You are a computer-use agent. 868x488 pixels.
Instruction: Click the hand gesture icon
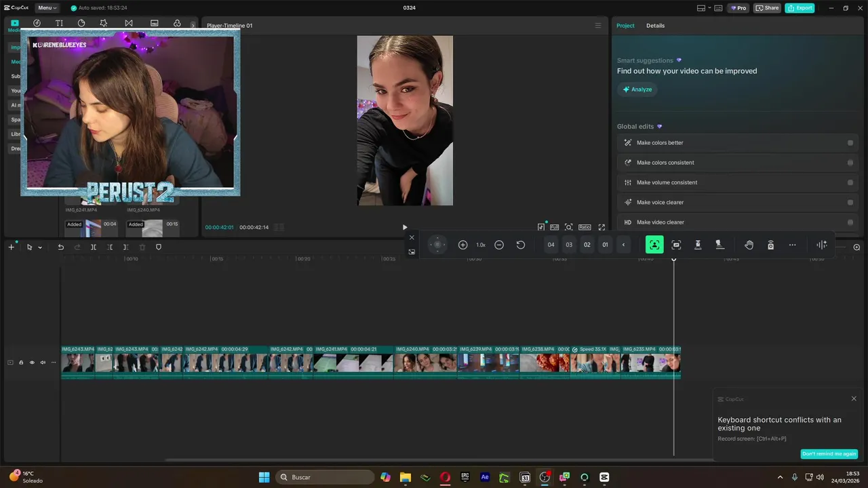coord(749,245)
